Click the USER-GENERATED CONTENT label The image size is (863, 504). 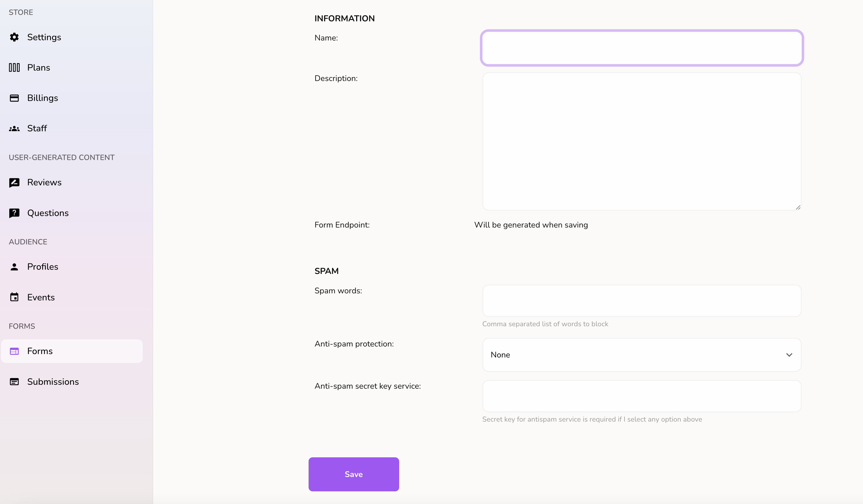pyautogui.click(x=61, y=157)
